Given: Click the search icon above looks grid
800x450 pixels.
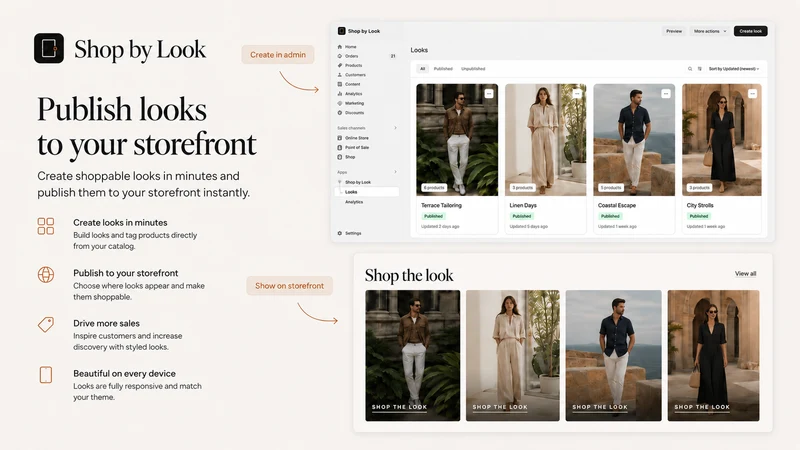Looking at the screenshot, I should click(x=690, y=69).
